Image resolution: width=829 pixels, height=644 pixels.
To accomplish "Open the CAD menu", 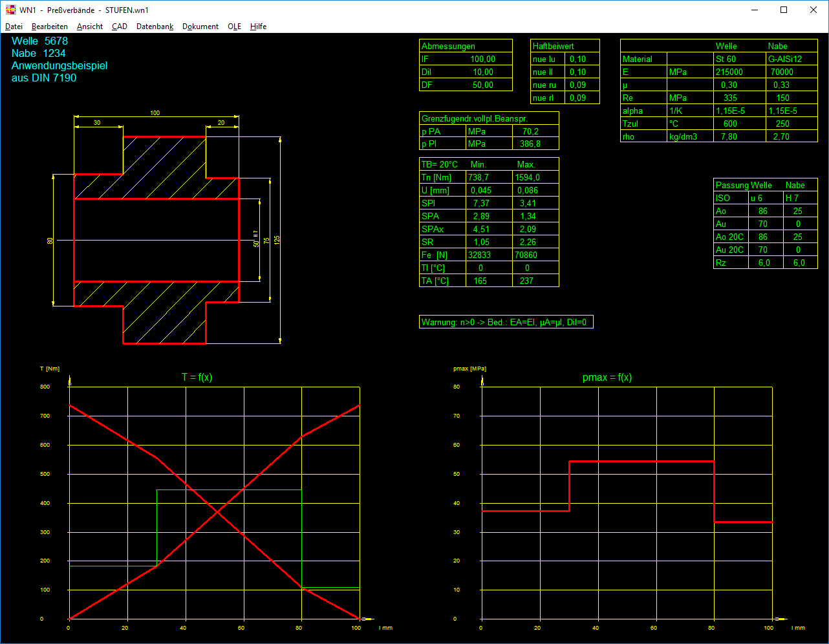I will click(120, 27).
